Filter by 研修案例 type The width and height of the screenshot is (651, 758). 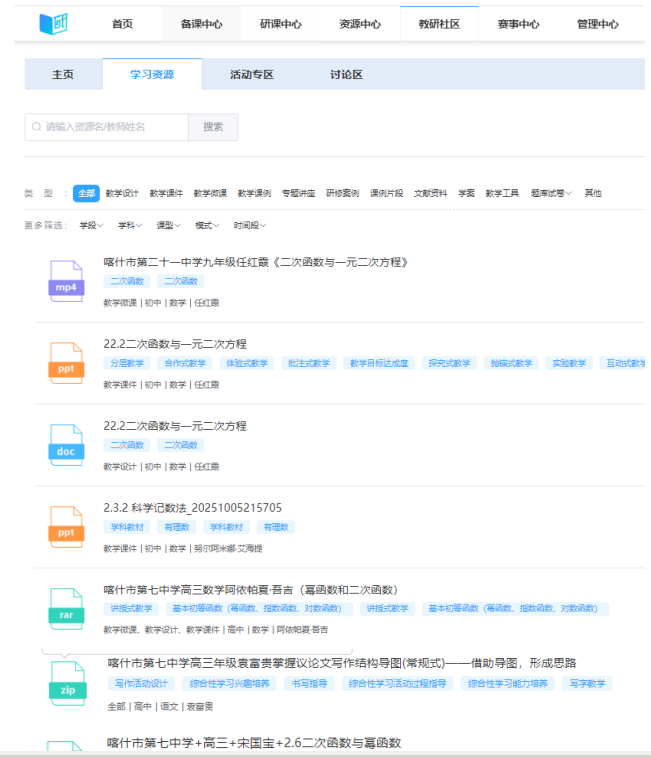point(343,193)
